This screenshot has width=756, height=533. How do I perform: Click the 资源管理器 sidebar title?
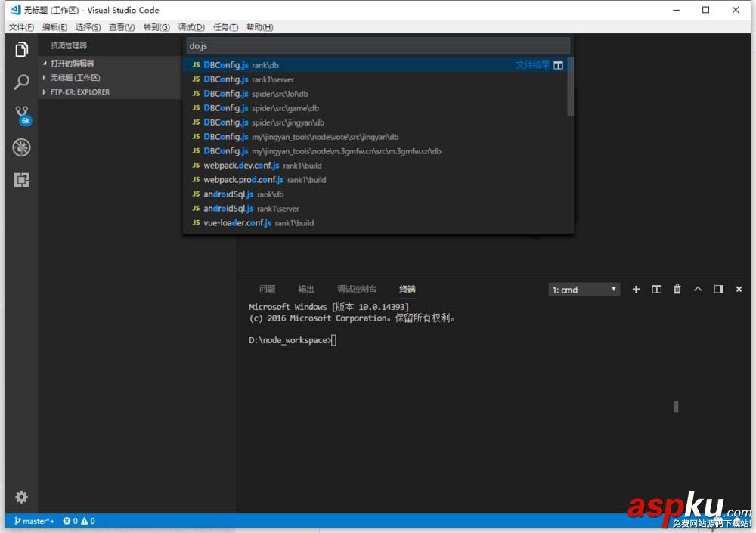coord(69,46)
